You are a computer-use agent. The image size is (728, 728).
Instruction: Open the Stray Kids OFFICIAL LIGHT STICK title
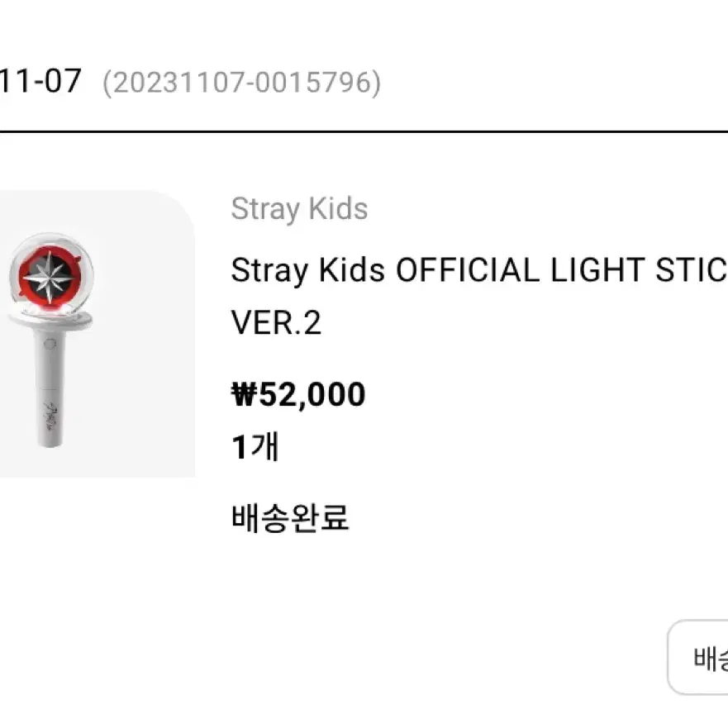click(x=479, y=269)
